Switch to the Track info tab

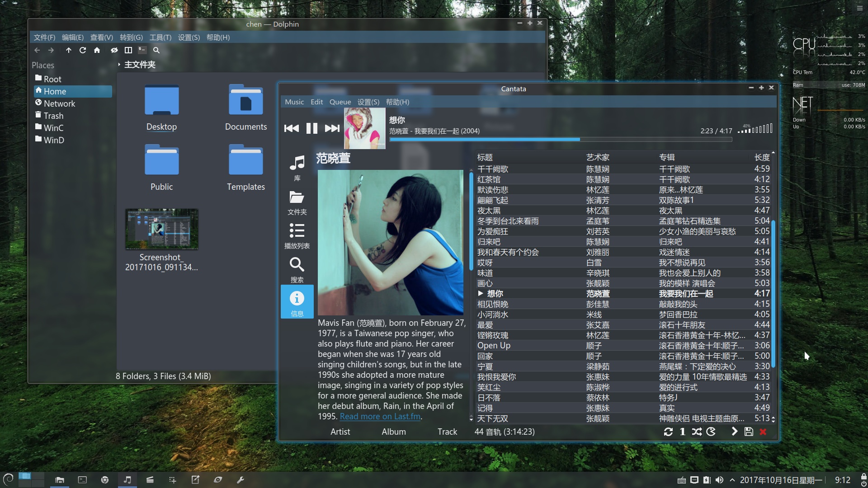pyautogui.click(x=447, y=432)
